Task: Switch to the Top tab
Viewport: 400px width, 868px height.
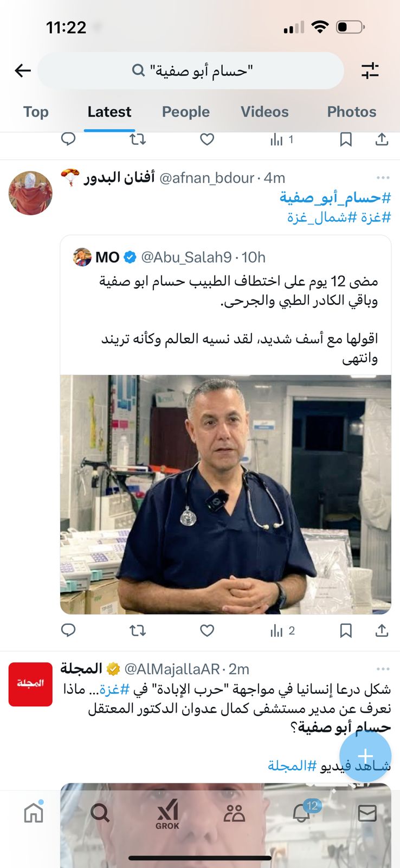Action: click(36, 112)
